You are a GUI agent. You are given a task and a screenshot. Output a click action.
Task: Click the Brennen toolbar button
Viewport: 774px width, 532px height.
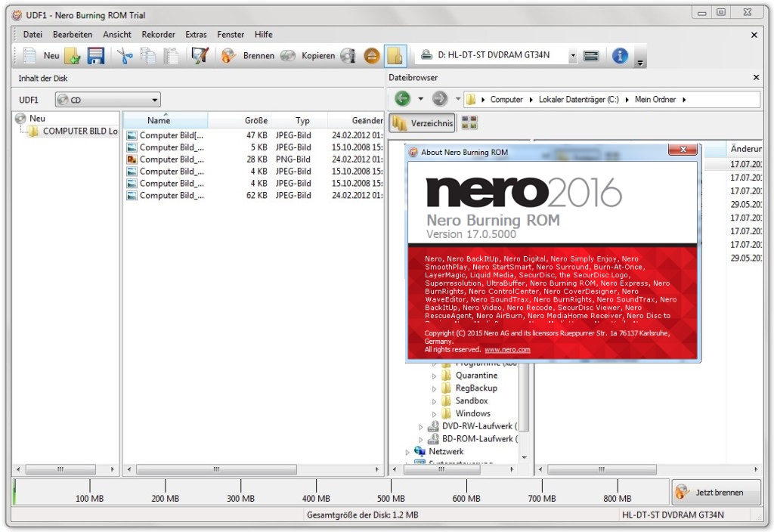tap(259, 56)
